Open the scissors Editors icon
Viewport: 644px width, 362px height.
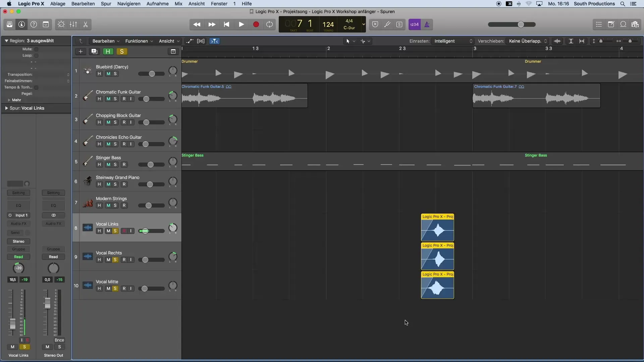pyautogui.click(x=85, y=24)
